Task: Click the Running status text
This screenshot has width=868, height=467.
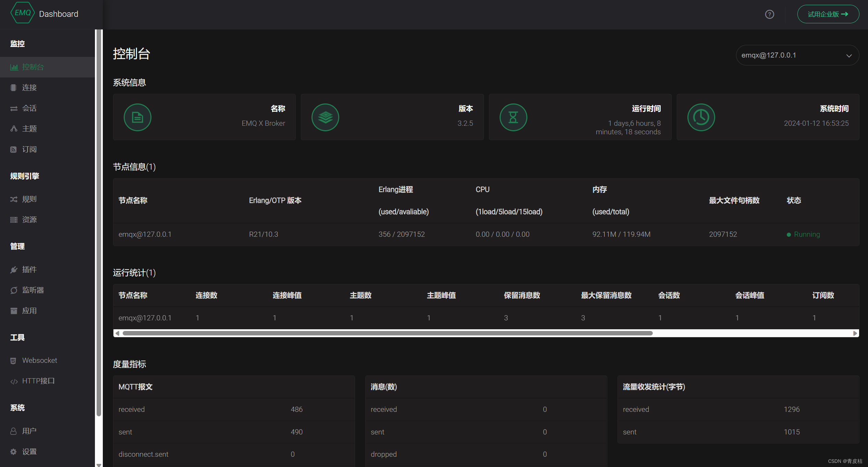Action: [807, 234]
